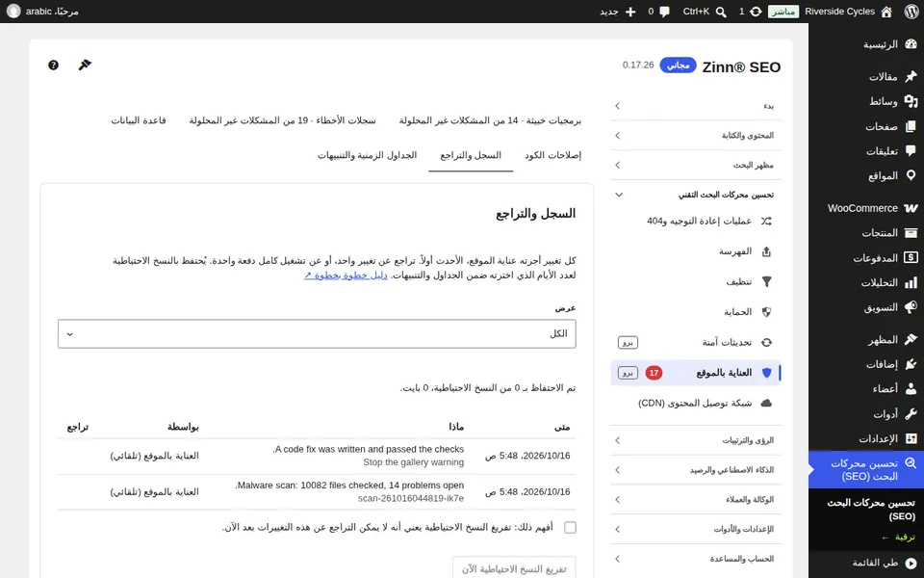Screen dimensions: 924x578
Task: Open the سجلات الأخطاء error logs tab
Action: tap(282, 120)
